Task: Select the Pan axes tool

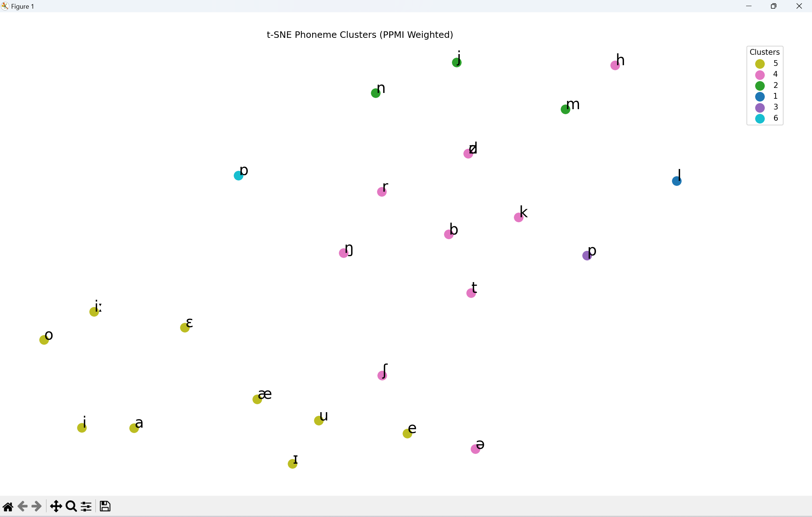Action: [56, 507]
